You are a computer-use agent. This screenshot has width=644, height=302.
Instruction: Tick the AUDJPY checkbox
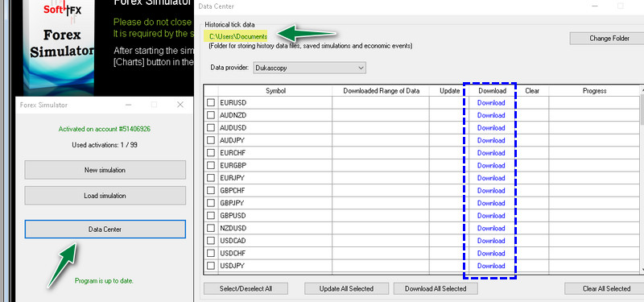pos(211,140)
